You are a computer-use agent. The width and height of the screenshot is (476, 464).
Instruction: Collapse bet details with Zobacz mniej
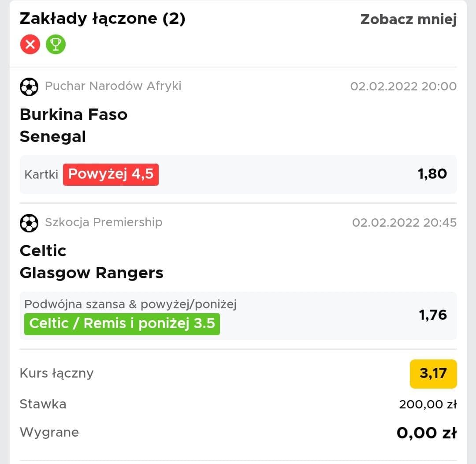[408, 19]
